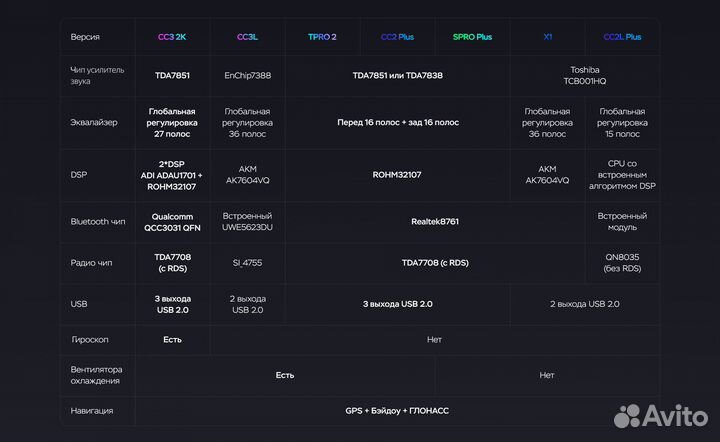This screenshot has height=442, width=720.
Task: Click the CC3L column header
Action: tap(247, 37)
